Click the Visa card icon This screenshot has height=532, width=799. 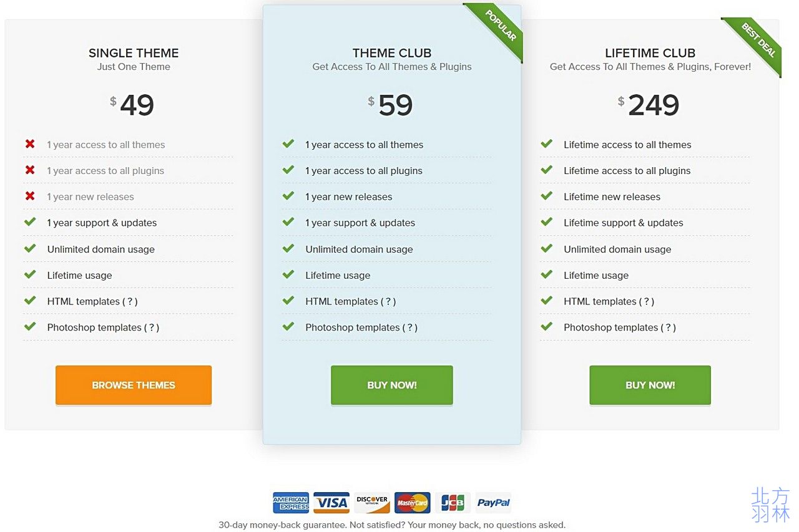pos(331,503)
